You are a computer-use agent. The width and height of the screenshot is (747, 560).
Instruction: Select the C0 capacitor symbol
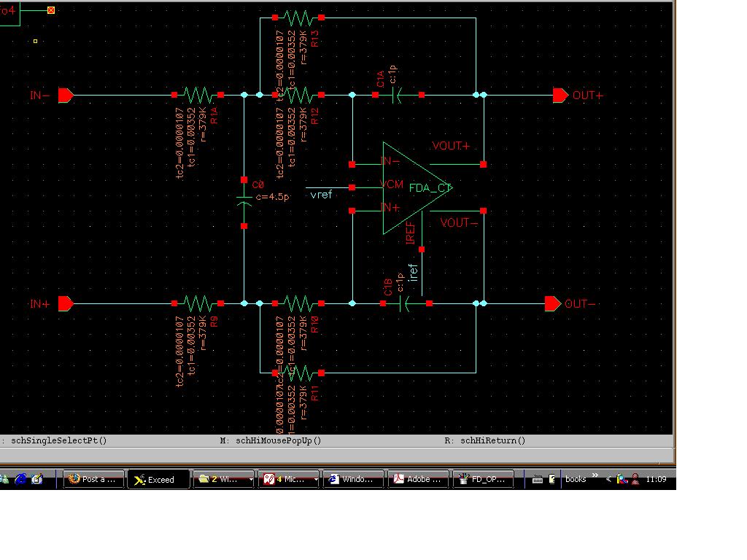click(x=244, y=203)
